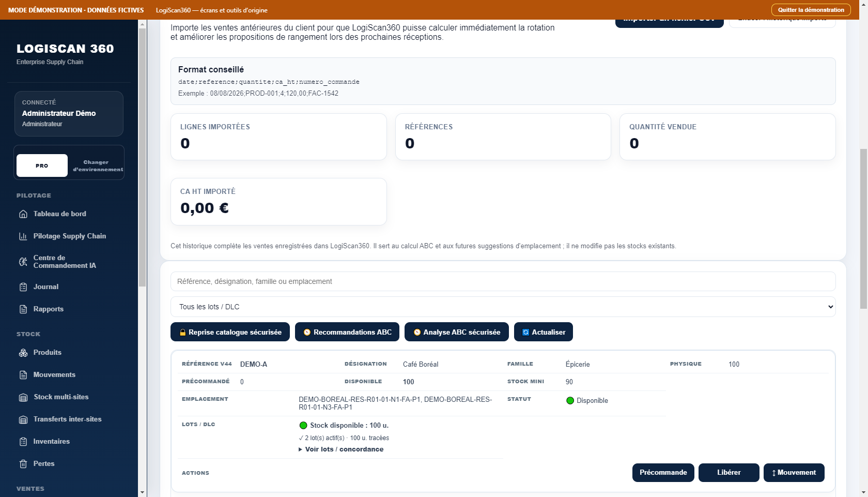The image size is (868, 497).
Task: Click the sidebar vertical scrollbar thumb
Action: click(x=143, y=158)
